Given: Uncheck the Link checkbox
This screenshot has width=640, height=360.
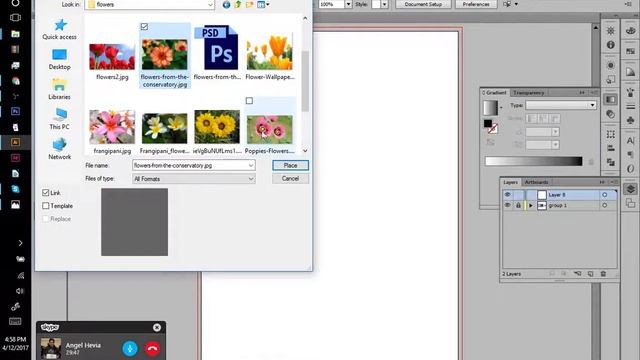Looking at the screenshot, I should pos(46,193).
